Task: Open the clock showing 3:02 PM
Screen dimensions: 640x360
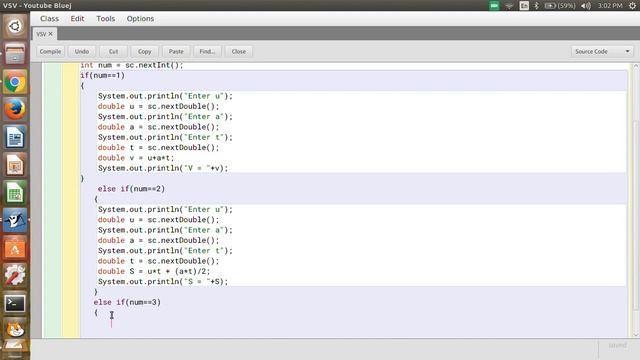Action: tap(610, 6)
